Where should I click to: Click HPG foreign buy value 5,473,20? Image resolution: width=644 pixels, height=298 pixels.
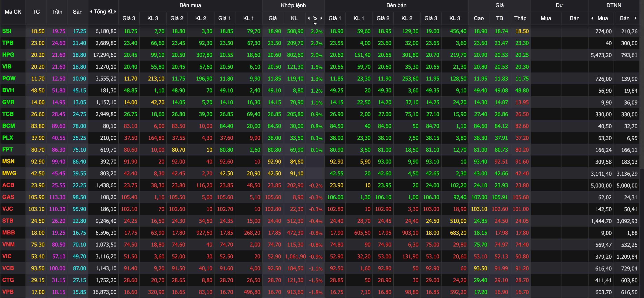coord(601,55)
